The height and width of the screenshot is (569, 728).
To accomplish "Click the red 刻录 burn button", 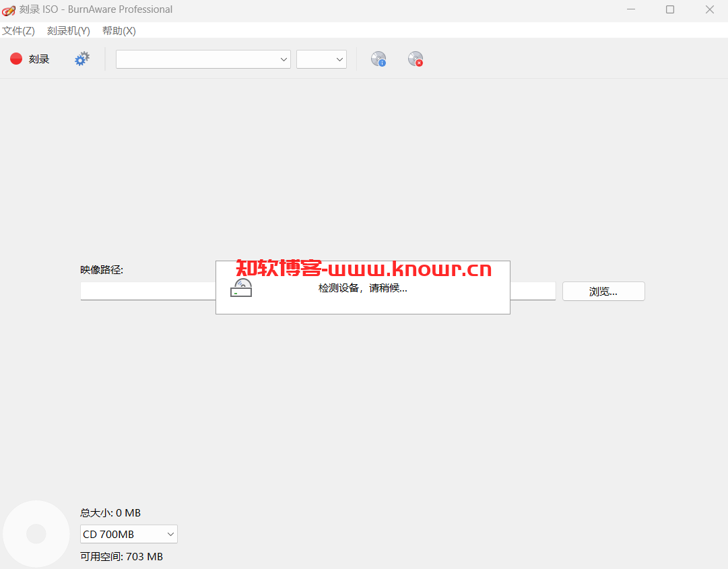I will coord(29,59).
